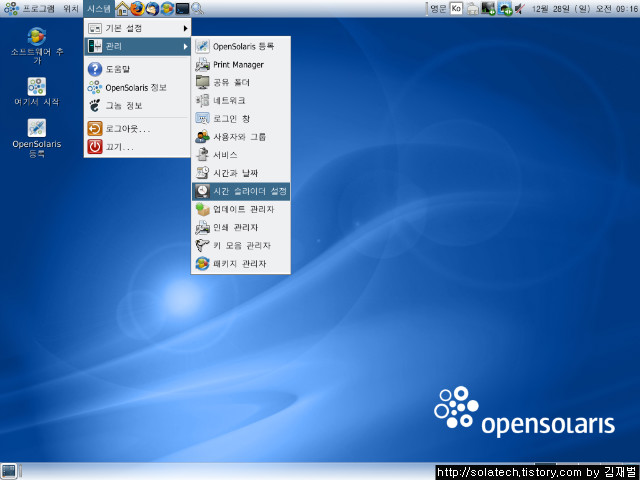Click the 키 모음 관리자 keys icon
This screenshot has width=640, height=480.
point(202,246)
